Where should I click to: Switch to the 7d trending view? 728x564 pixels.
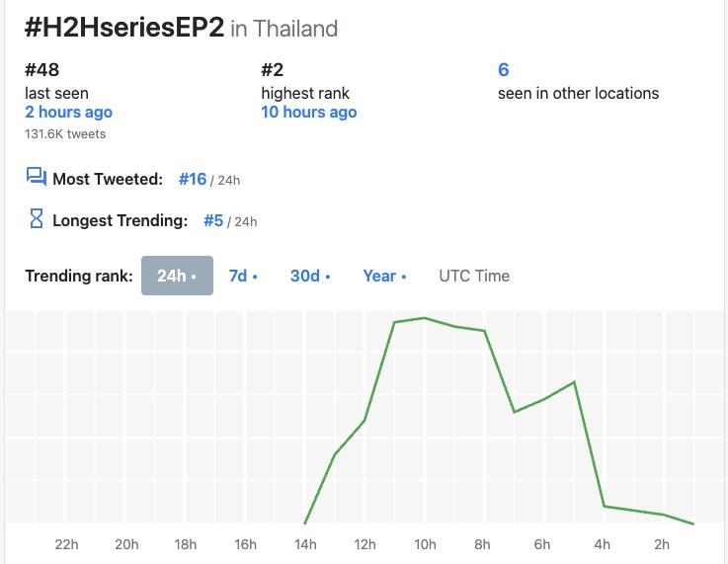242,276
